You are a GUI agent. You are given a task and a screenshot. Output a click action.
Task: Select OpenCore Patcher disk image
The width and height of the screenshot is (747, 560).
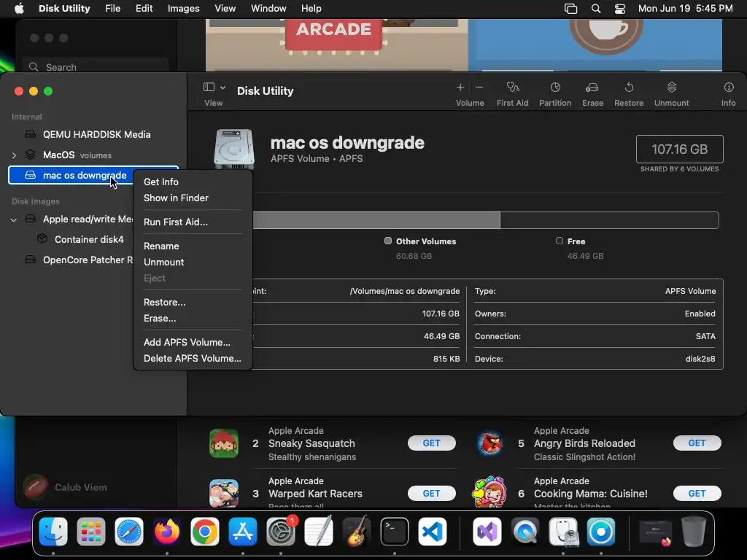click(79, 260)
